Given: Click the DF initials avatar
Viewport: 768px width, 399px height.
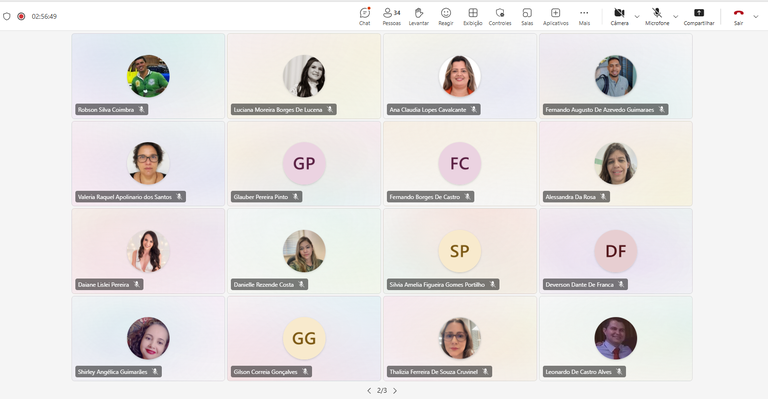Looking at the screenshot, I should pyautogui.click(x=616, y=251).
